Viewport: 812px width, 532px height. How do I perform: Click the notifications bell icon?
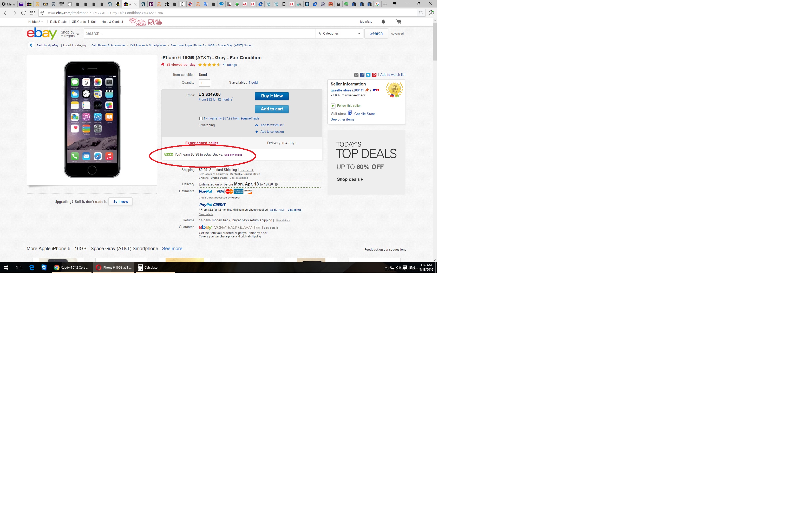pos(383,22)
